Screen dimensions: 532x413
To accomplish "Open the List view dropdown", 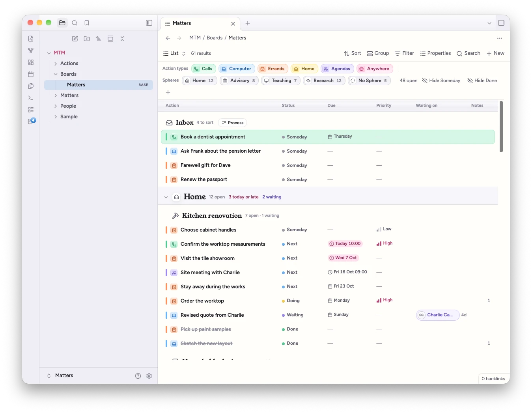I will (x=174, y=53).
